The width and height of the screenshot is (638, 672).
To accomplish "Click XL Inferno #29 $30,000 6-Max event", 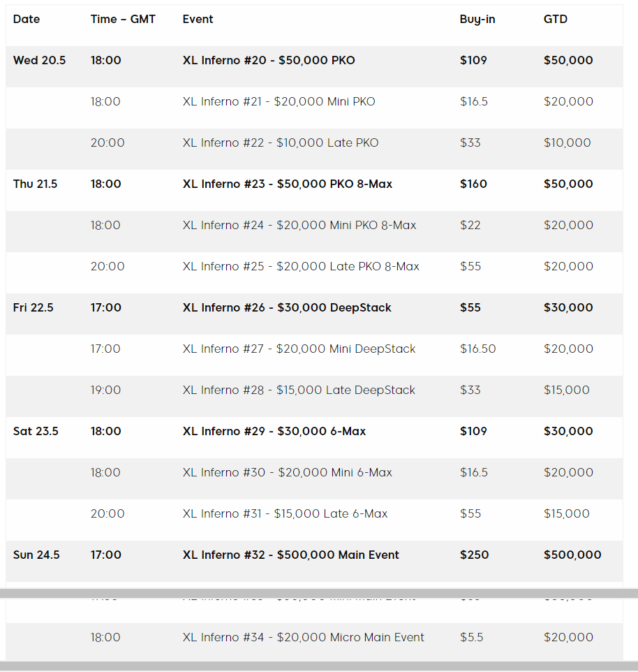I will [x=274, y=432].
